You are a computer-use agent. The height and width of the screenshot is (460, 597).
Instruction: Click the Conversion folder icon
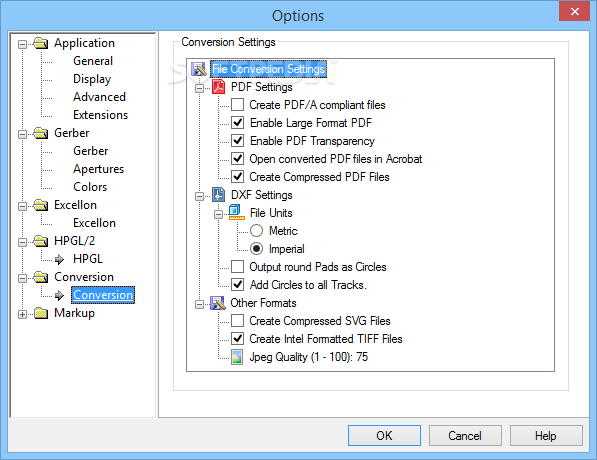click(41, 277)
